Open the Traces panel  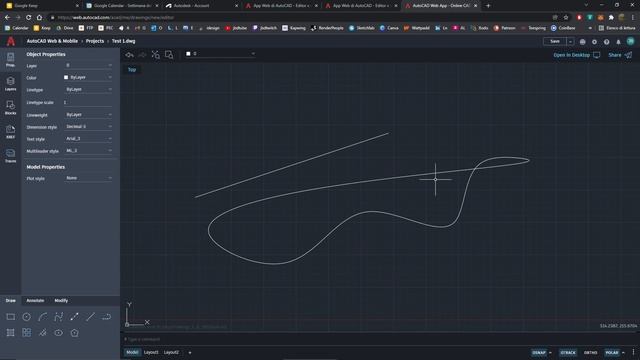tap(11, 156)
